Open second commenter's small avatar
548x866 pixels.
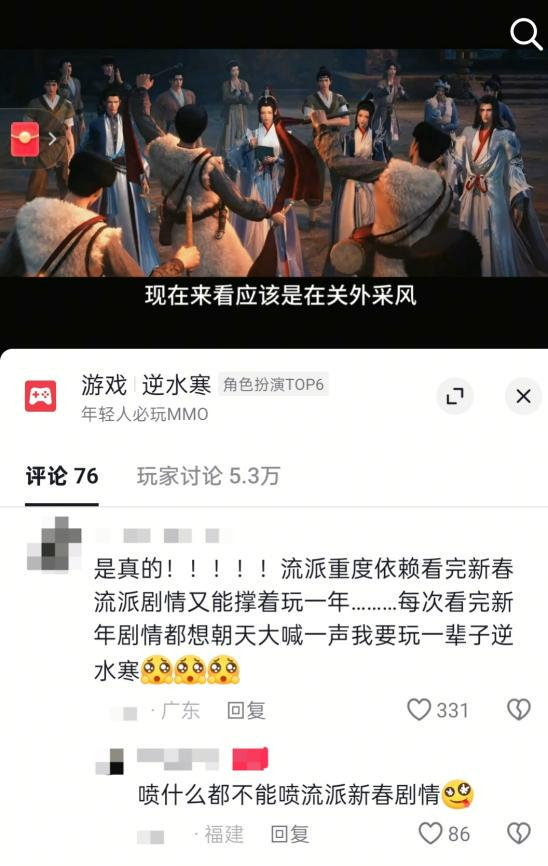[x=109, y=761]
